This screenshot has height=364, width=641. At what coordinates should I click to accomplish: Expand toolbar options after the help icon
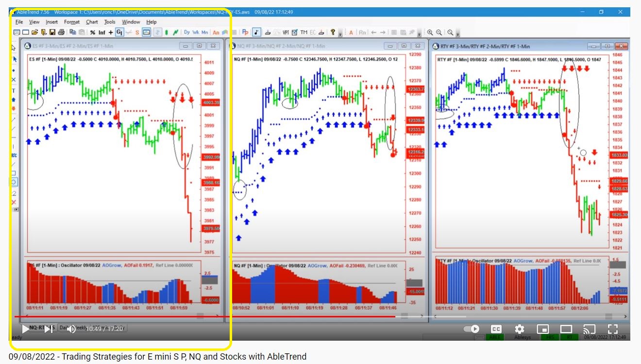(340, 33)
